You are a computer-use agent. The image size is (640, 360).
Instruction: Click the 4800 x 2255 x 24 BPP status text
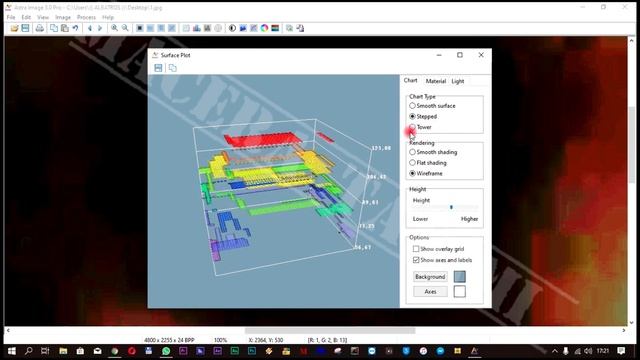169,340
